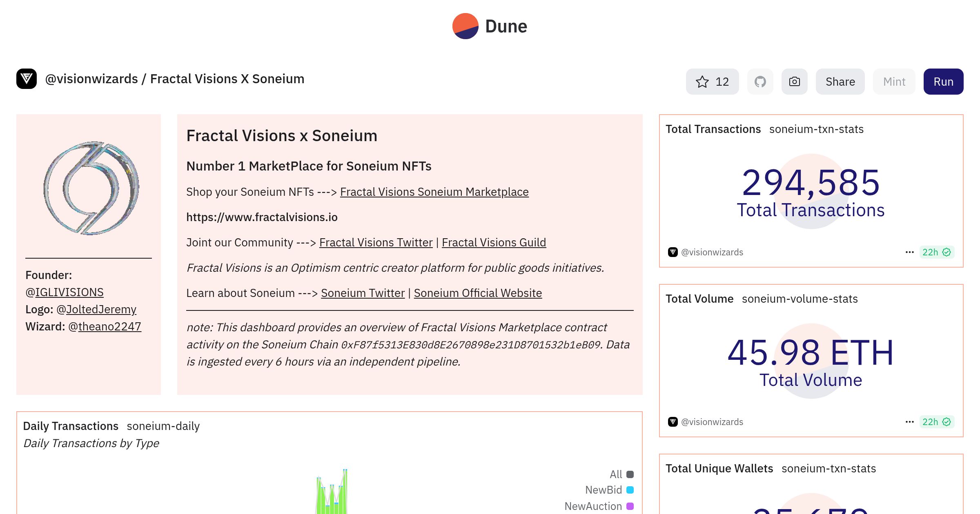Open Fractal Visions Guild link
The width and height of the screenshot is (980, 514).
tap(494, 242)
